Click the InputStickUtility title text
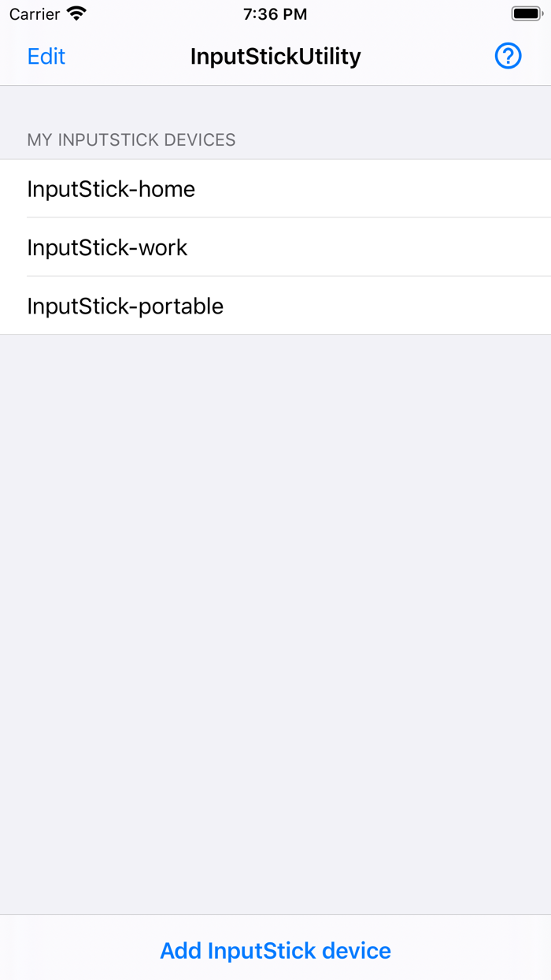 tap(275, 56)
